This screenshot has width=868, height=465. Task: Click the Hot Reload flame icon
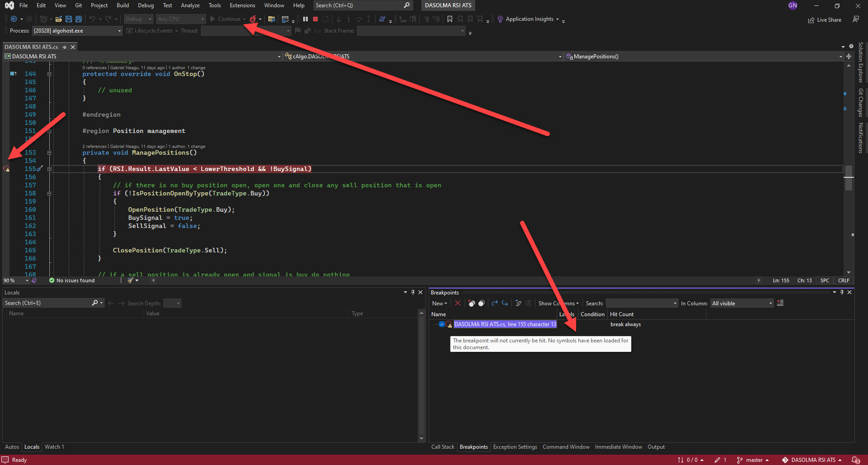253,19
